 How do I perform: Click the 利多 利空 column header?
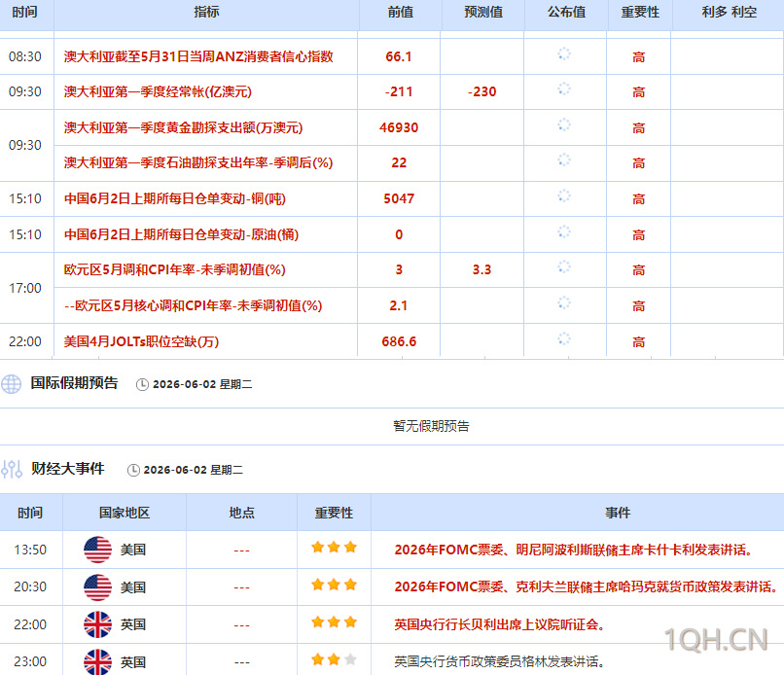coord(730,12)
